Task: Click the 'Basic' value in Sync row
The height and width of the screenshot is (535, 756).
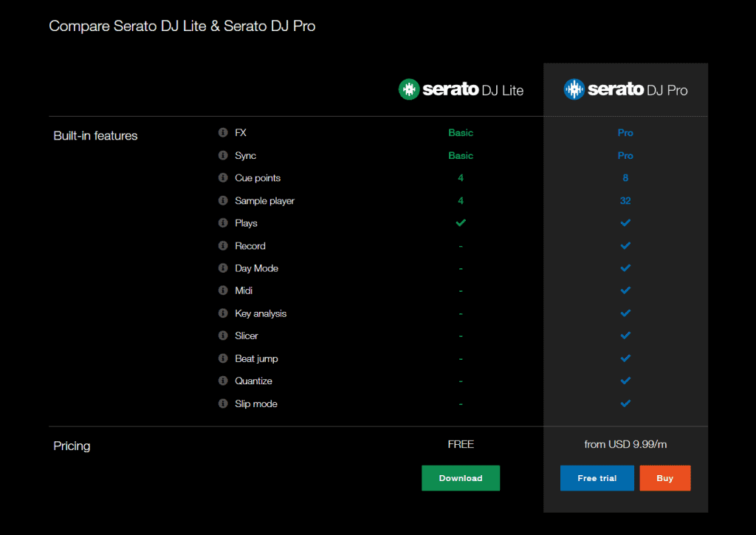Action: point(461,155)
